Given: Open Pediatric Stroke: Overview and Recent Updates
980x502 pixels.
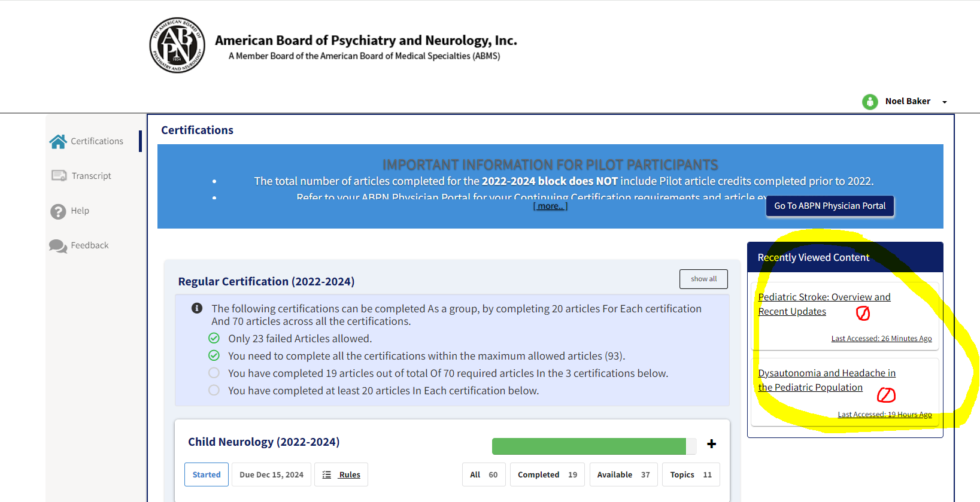Looking at the screenshot, I should pos(824,304).
